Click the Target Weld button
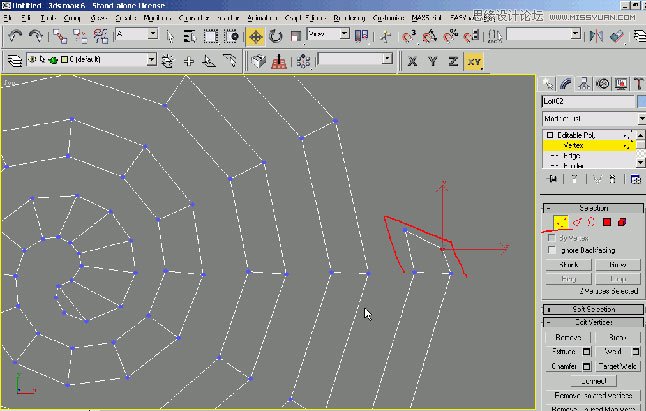The height and width of the screenshot is (411, 646). click(618, 366)
